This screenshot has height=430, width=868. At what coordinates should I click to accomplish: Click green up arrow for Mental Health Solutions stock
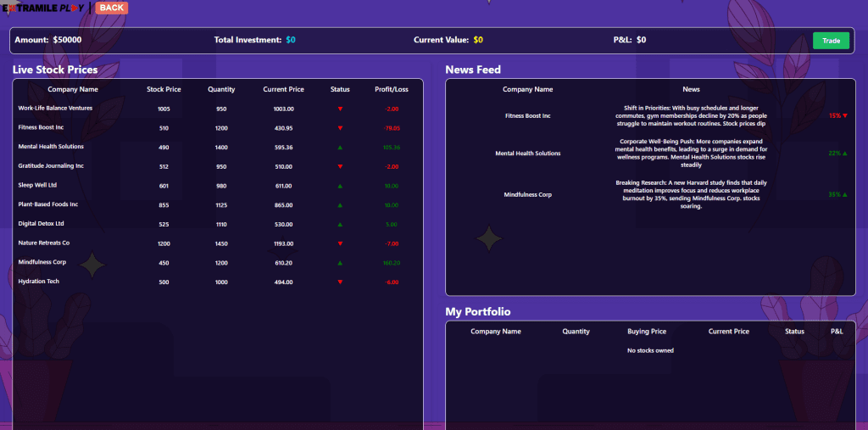click(340, 148)
